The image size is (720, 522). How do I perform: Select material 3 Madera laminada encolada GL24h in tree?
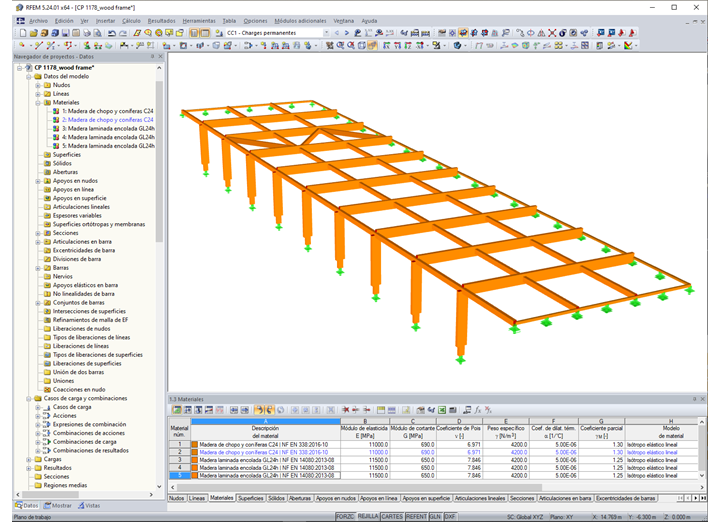(108, 129)
